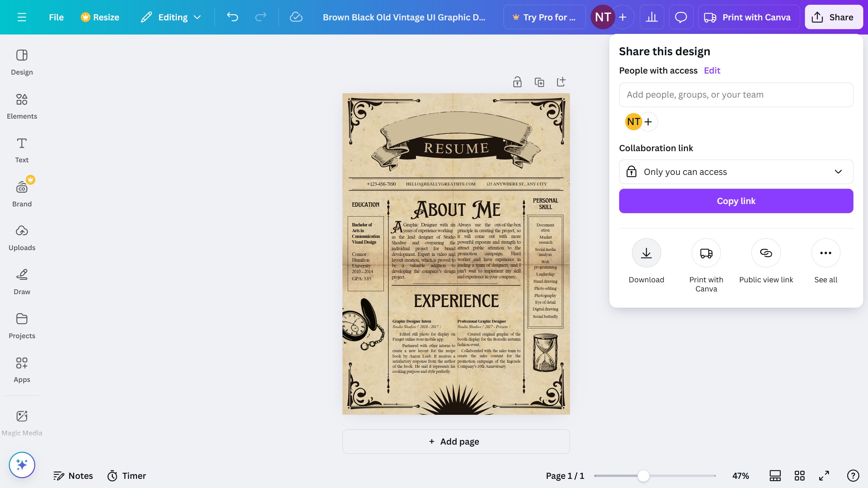Click the zoom slider handle

[x=643, y=475]
